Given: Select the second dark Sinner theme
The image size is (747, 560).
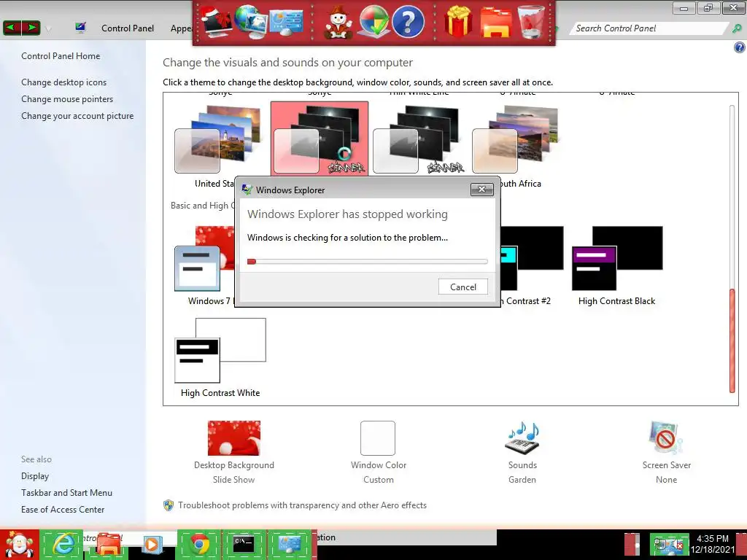Looking at the screenshot, I should (x=419, y=139).
